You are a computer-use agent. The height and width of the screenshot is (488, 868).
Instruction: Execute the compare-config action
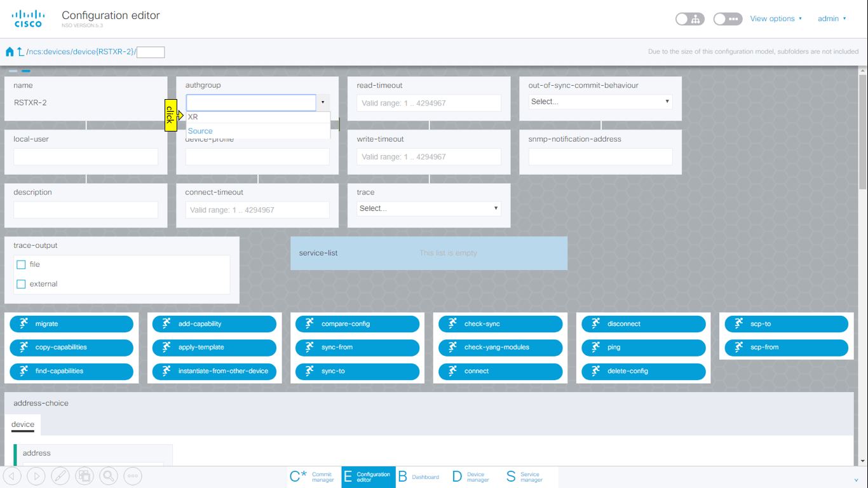tap(357, 323)
